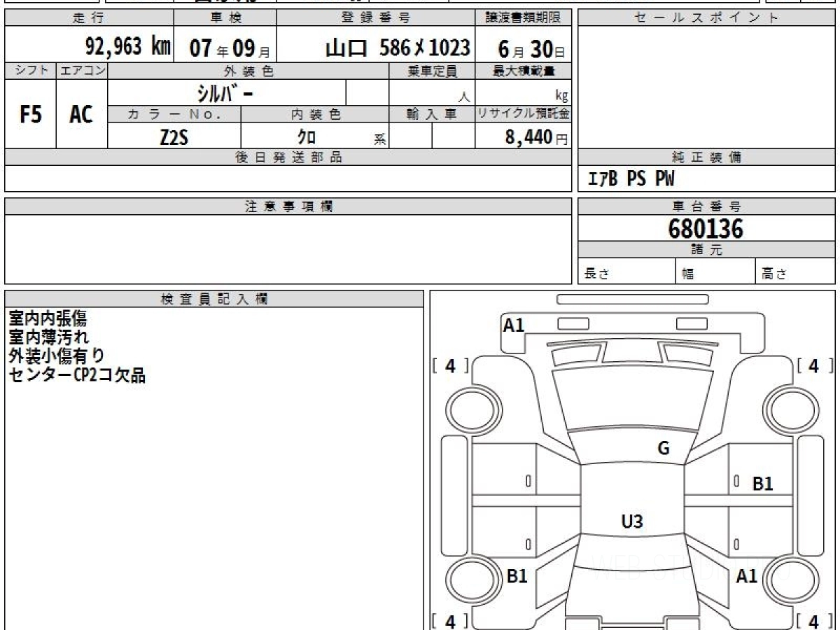Screen dimensions: 840x630
Task: Click the 最大積載量 header
Action: click(524, 71)
